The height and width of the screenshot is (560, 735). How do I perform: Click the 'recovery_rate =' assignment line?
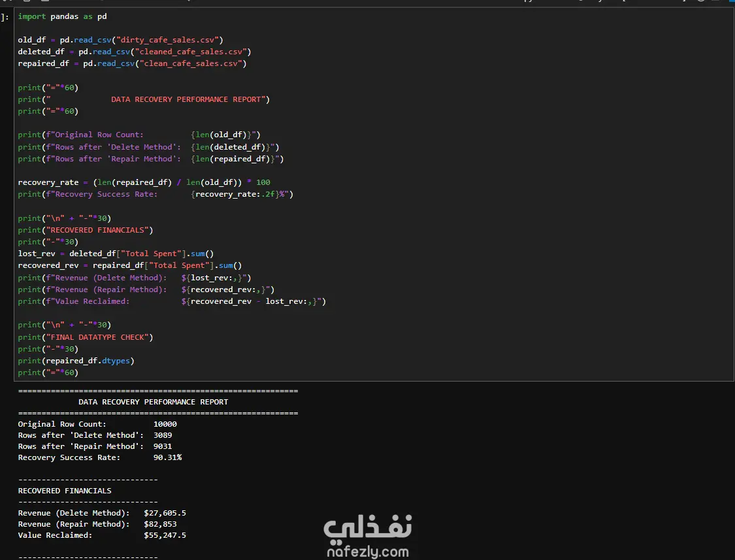[144, 182]
